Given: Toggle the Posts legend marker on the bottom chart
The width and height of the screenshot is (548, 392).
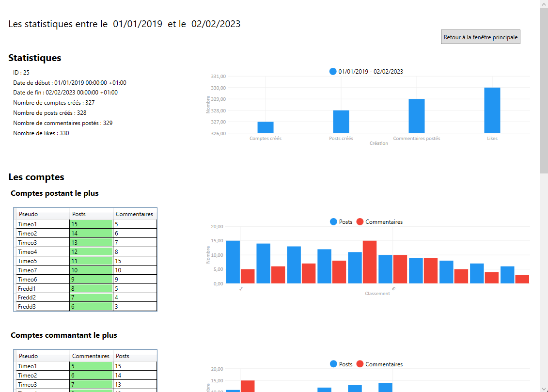Looking at the screenshot, I should coord(332,364).
